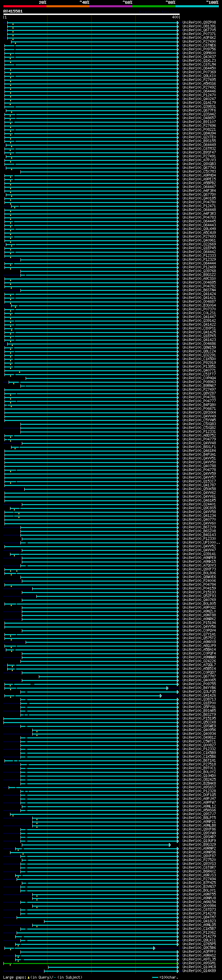Select the UniRef100_Q39831 label
This screenshot has width=222, height=980.
pyautogui.click(x=199, y=106)
